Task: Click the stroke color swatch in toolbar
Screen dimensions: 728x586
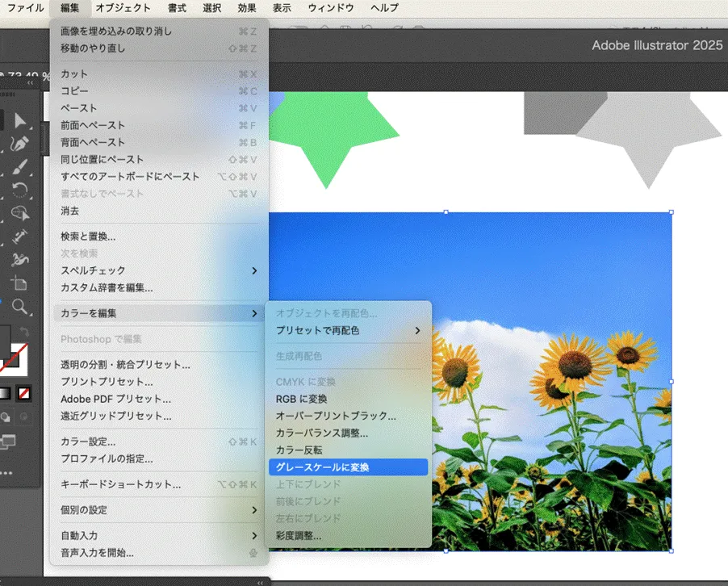Action: point(18,360)
